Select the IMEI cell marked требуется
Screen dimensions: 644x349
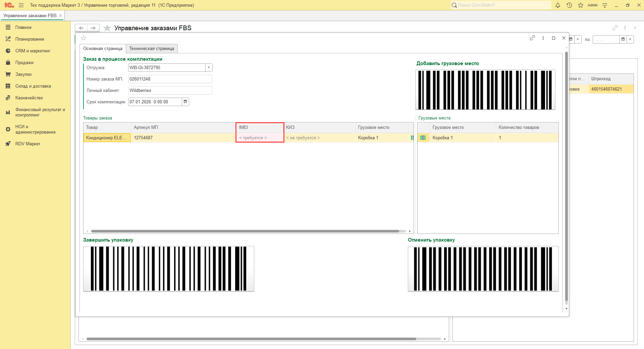(x=260, y=138)
